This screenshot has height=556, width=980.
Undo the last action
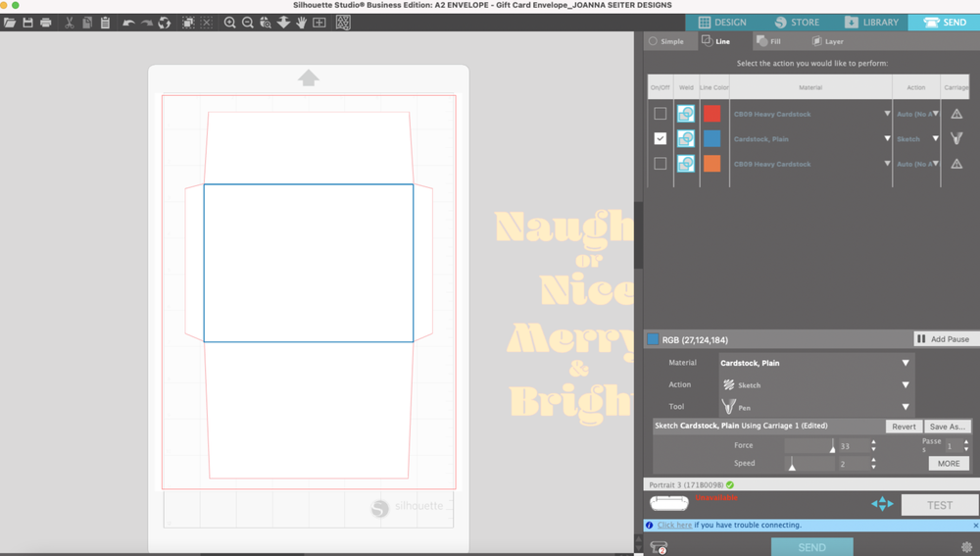(128, 23)
